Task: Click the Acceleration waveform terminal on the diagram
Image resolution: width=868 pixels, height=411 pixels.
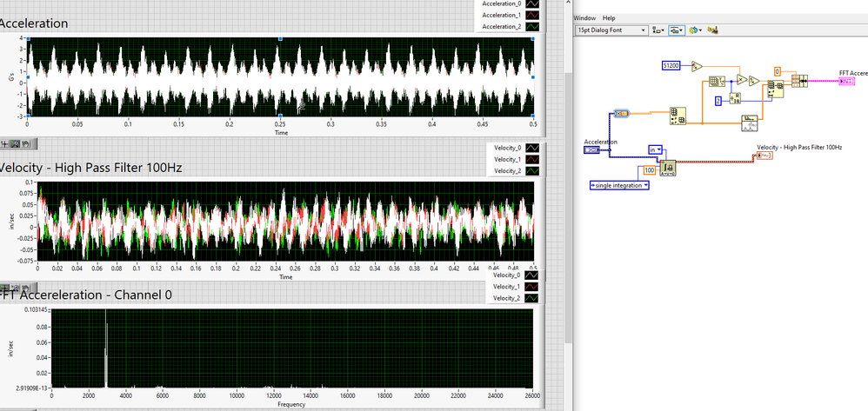Action: 591,150
